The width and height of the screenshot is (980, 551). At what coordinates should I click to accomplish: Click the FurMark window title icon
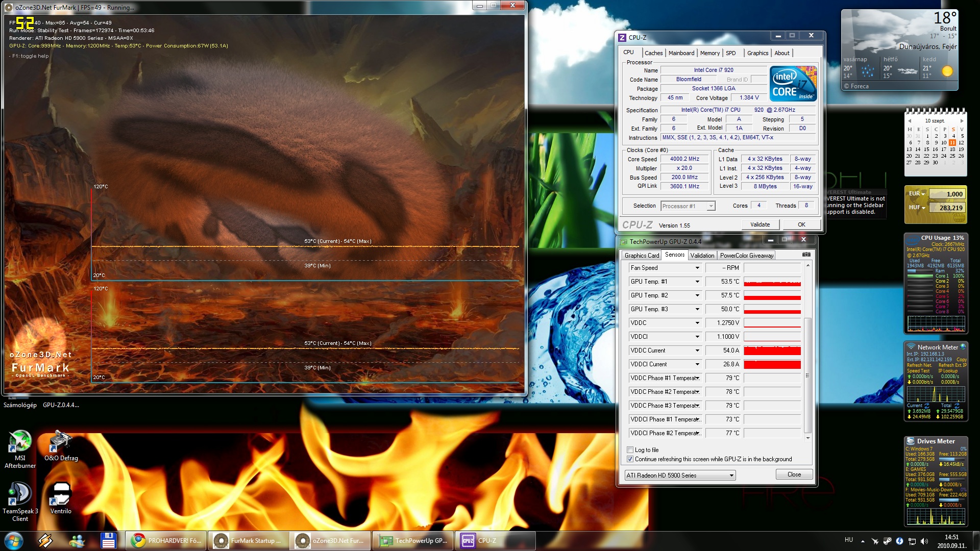pyautogui.click(x=9, y=7)
